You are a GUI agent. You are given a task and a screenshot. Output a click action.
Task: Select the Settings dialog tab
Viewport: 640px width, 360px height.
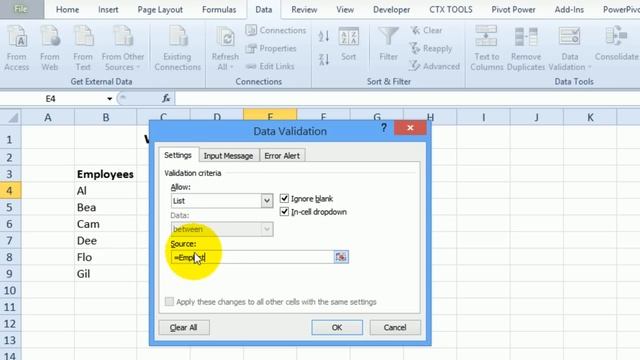pos(178,155)
